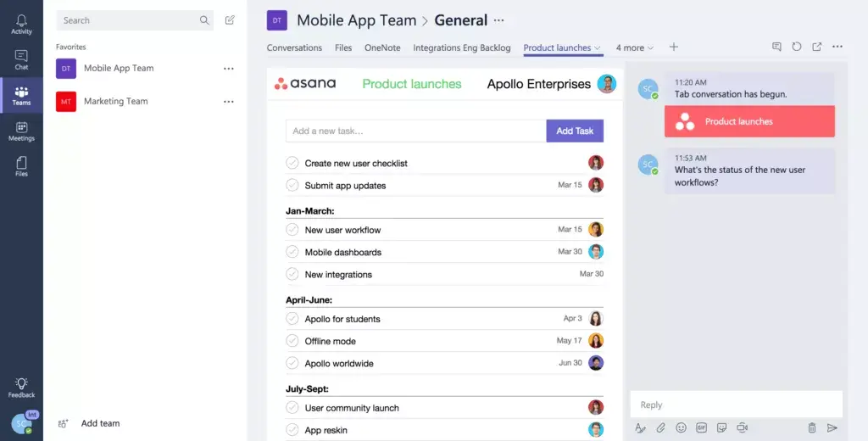868x441 pixels.
Task: Open Chat from the left rail
Action: (x=21, y=59)
